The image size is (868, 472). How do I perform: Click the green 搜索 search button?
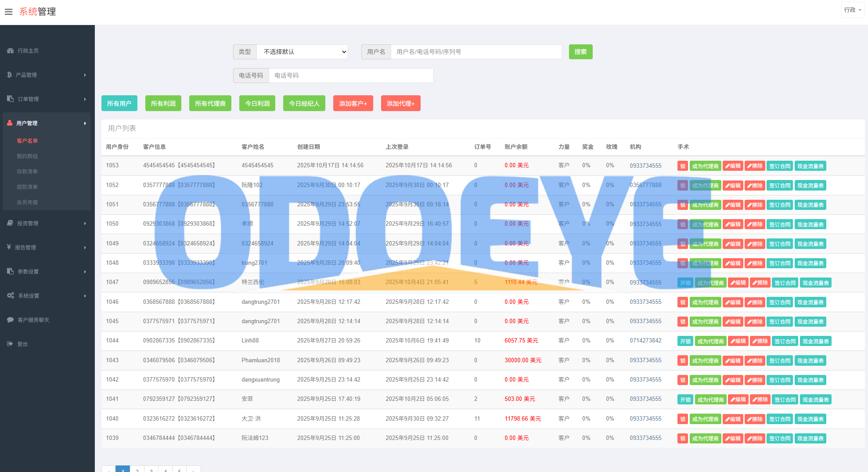coord(580,52)
